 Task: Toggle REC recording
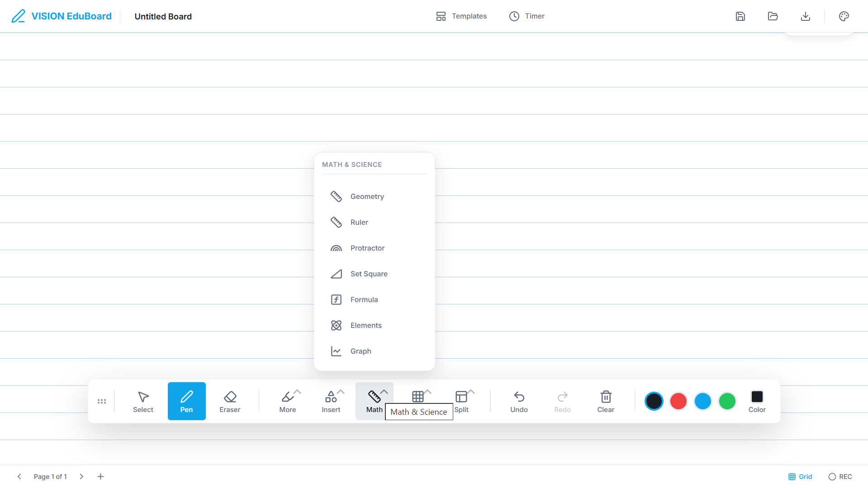840,477
